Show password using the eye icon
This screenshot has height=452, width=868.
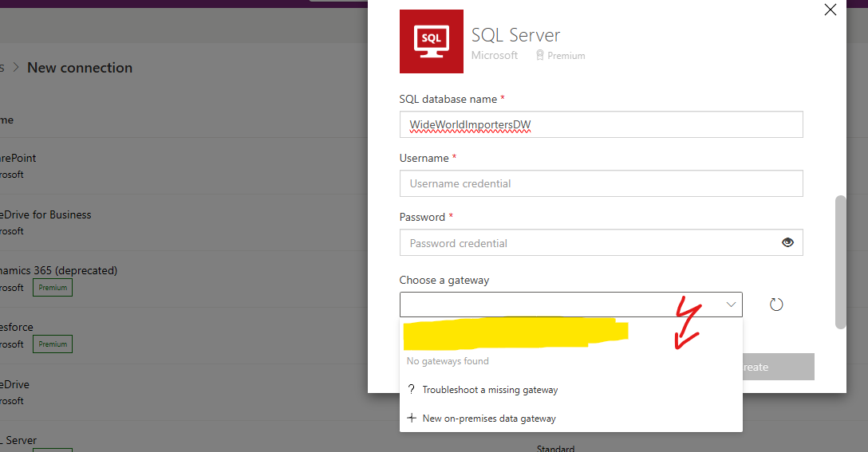tap(787, 242)
